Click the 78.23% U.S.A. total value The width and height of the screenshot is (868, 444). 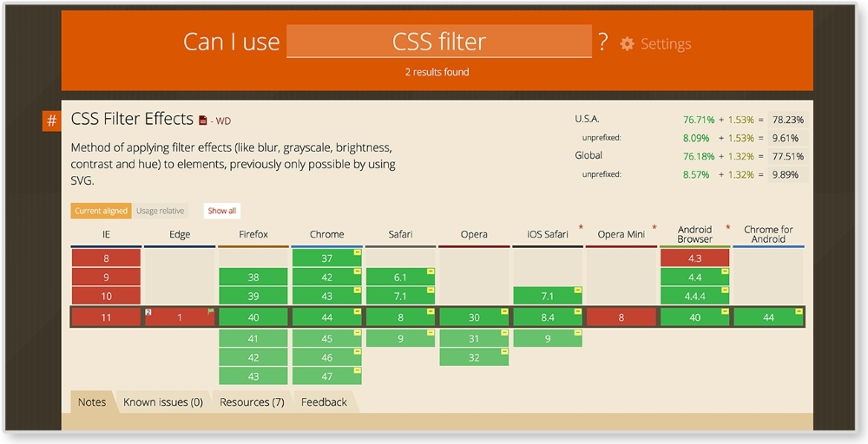point(788,120)
